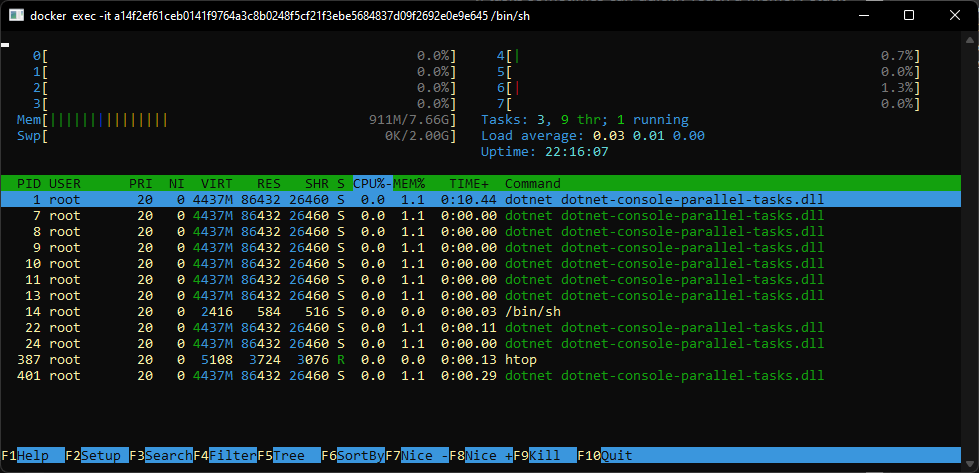This screenshot has width=979, height=473.
Task: Select the process row with PID 22
Action: (481, 328)
